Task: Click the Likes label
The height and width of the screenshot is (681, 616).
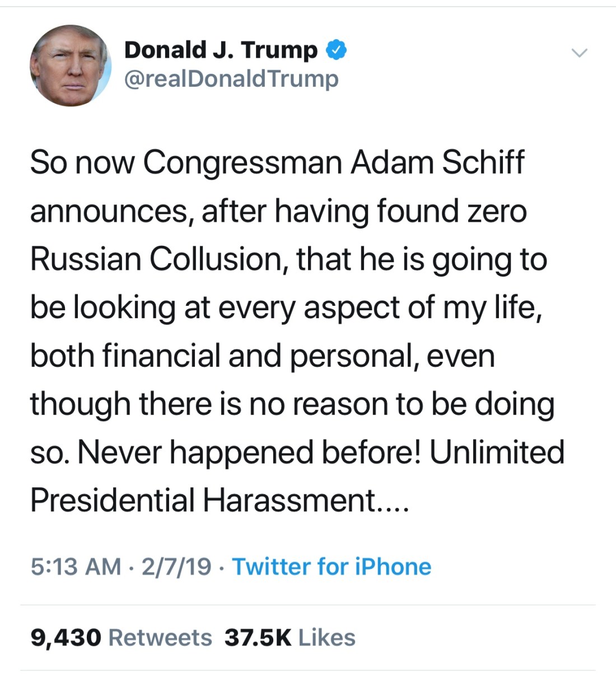Action: click(x=327, y=637)
